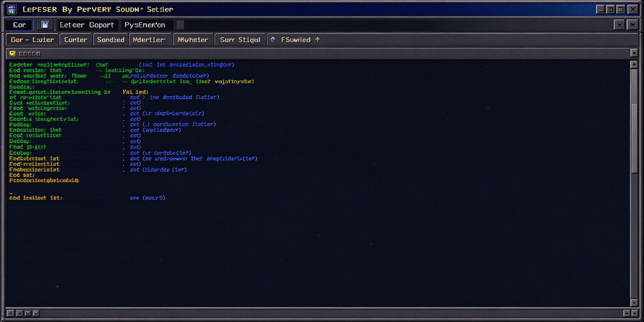Viewport: 644px width, 322px height.
Task: Click the panel header up arrow at right
Action: click(634, 53)
